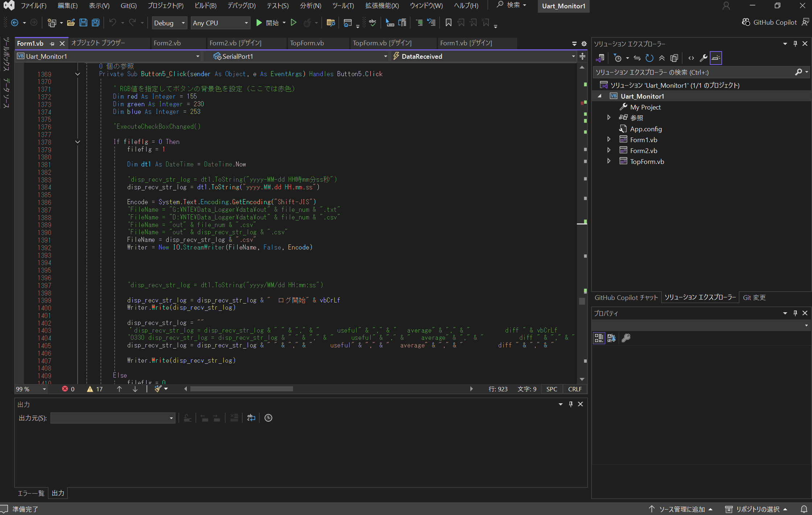Open the DataReceived member dropdown
Screen dimensions: 812x515
(484, 56)
